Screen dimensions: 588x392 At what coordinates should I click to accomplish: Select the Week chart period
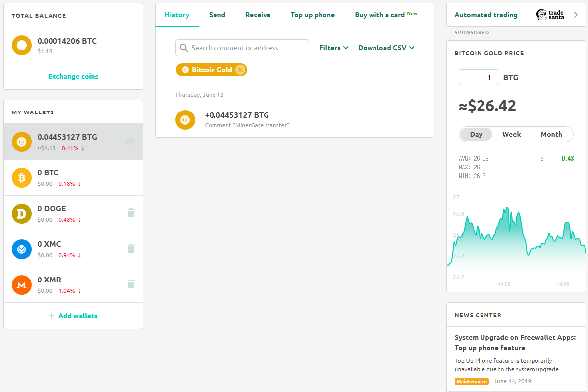pyautogui.click(x=512, y=134)
